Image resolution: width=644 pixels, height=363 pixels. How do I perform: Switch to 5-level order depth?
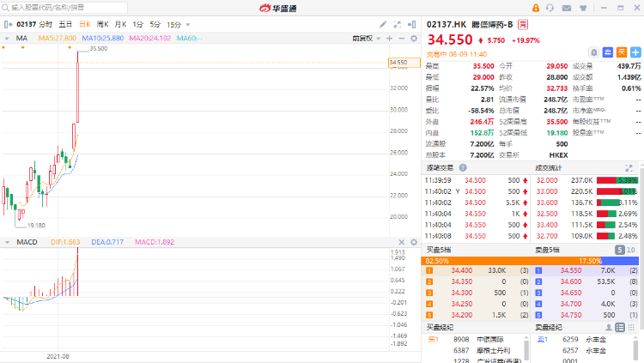(x=619, y=250)
